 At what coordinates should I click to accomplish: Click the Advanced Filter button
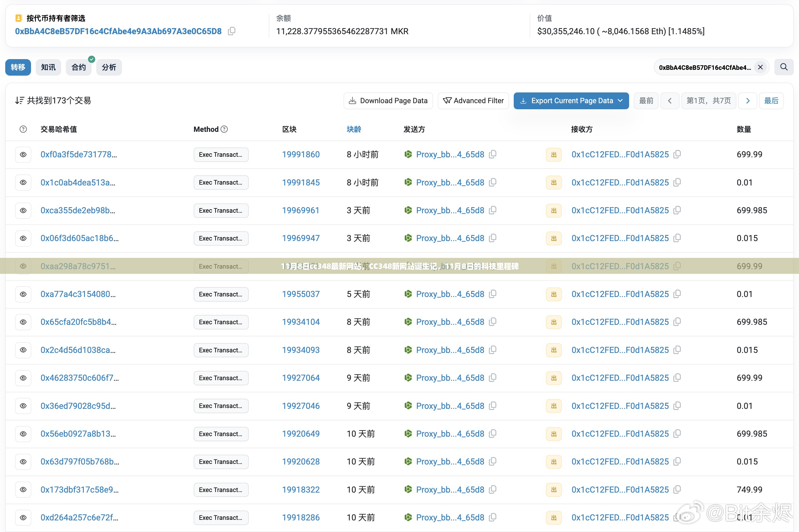pyautogui.click(x=473, y=101)
